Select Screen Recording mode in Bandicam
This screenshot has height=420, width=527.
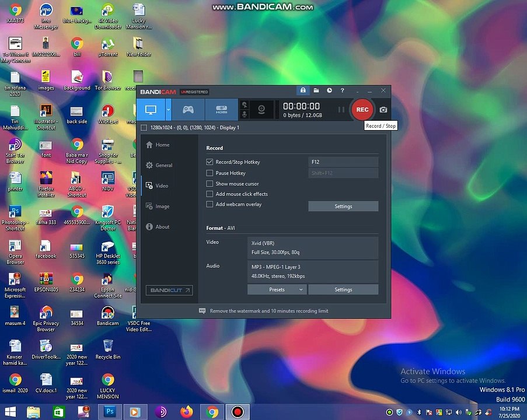pyautogui.click(x=151, y=110)
